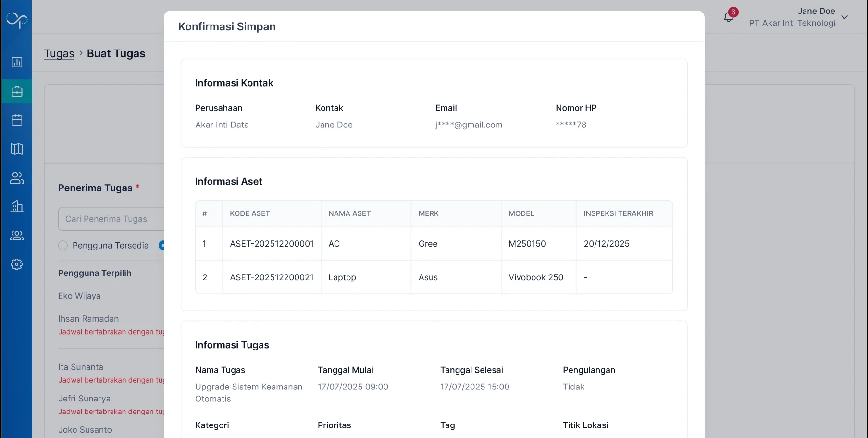The width and height of the screenshot is (868, 438).
Task: Click the Konfirmasi Simpan dialog title
Action: (x=227, y=26)
